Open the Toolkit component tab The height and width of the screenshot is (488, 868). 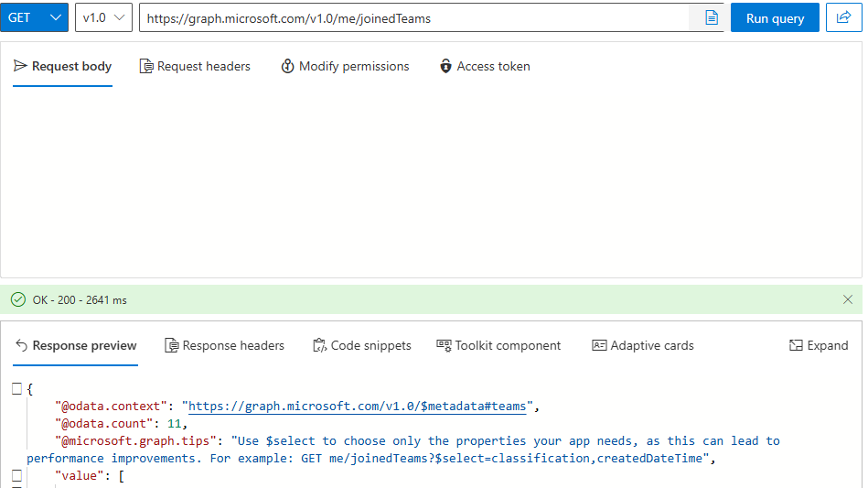coord(498,346)
